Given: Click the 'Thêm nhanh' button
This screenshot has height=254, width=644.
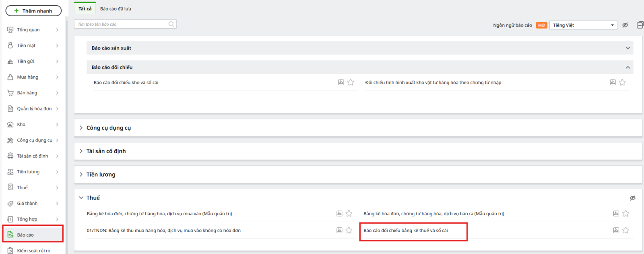Looking at the screenshot, I should tap(33, 11).
